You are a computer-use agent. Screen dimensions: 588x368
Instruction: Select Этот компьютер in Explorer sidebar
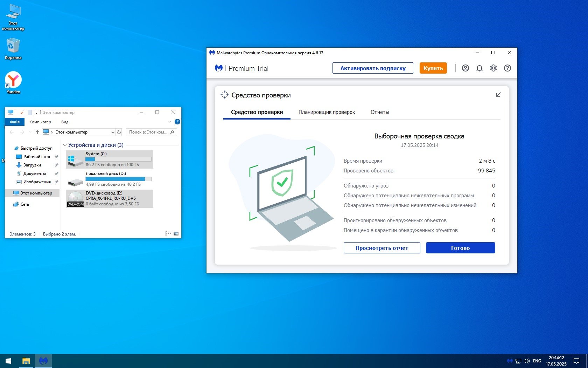coord(33,193)
